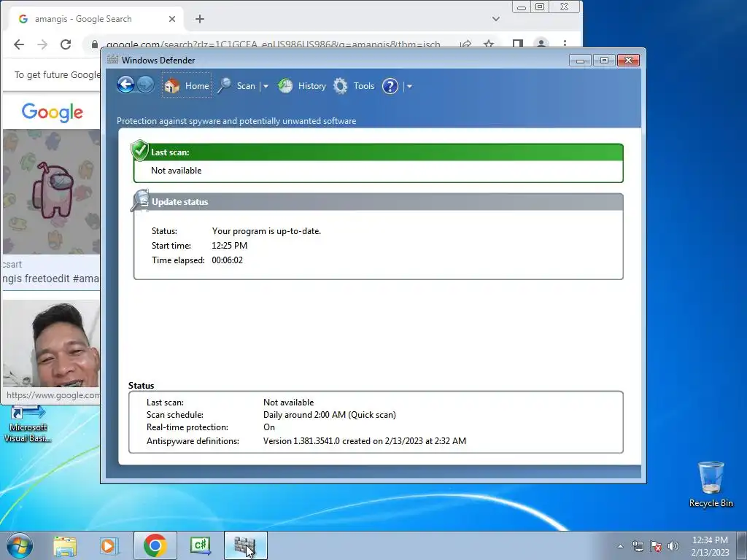Click the antispyware definitions version text

click(365, 441)
